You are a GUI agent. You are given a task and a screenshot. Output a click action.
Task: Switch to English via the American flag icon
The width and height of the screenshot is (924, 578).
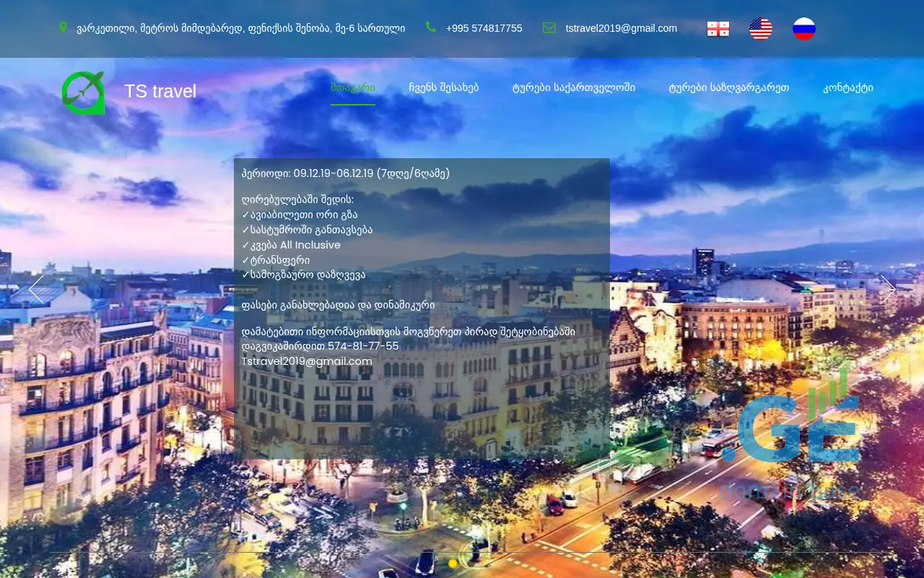click(x=761, y=28)
